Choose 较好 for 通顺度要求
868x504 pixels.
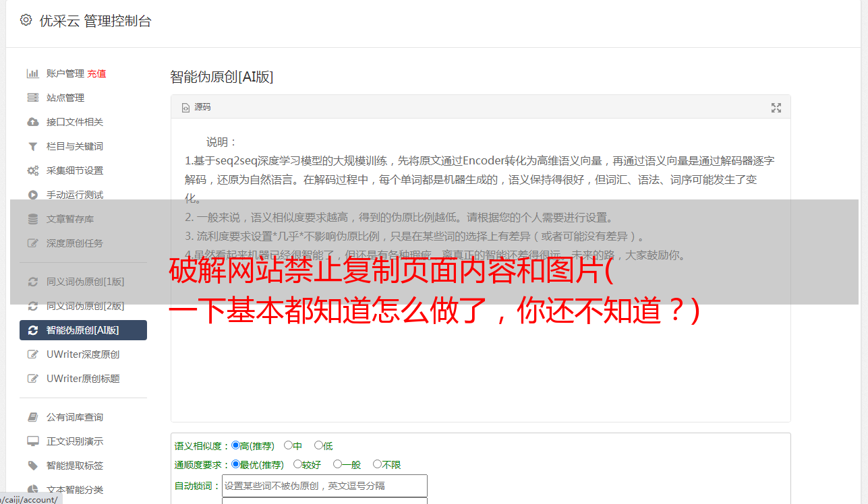click(x=298, y=464)
